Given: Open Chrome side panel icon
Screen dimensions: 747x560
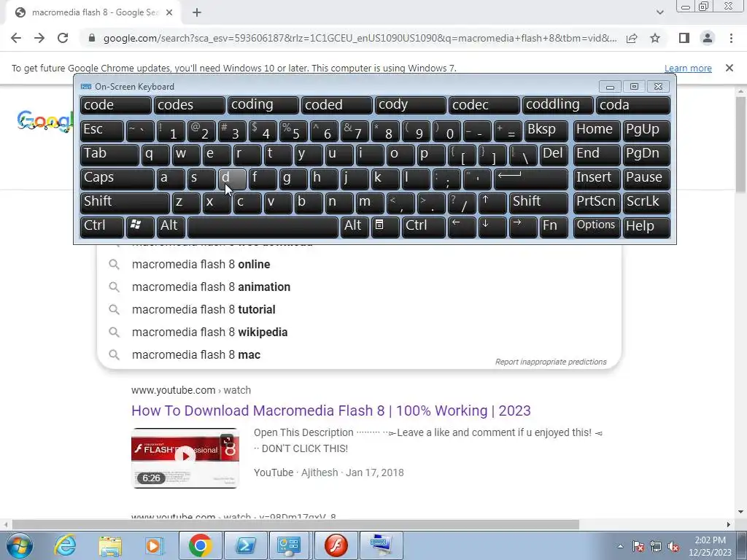Looking at the screenshot, I should click(684, 38).
